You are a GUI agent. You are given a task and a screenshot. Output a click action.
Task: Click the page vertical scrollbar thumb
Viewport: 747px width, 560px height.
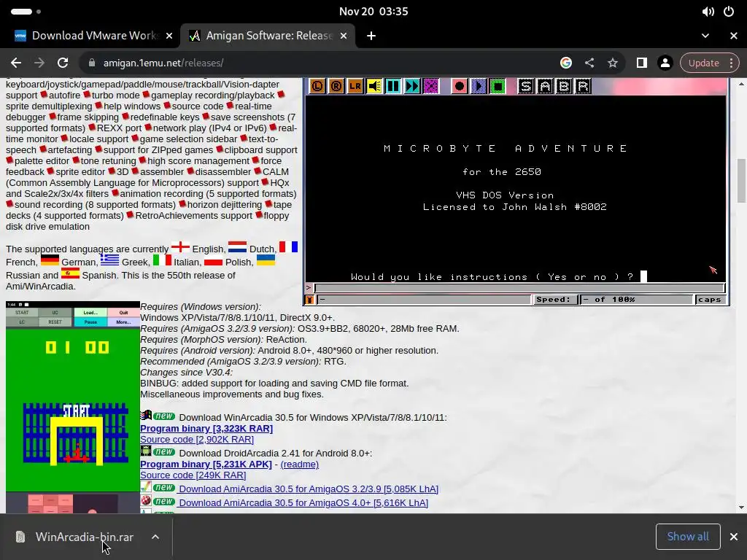tap(741, 181)
